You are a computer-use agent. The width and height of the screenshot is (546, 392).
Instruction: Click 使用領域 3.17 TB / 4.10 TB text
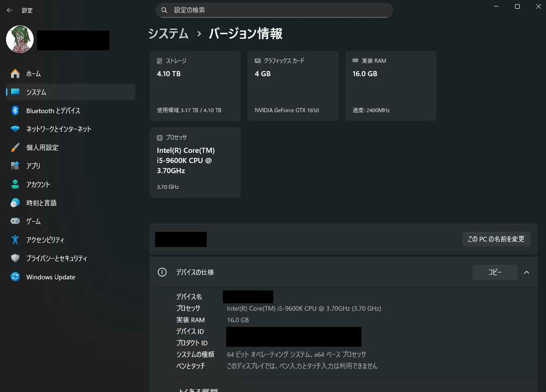(x=189, y=110)
